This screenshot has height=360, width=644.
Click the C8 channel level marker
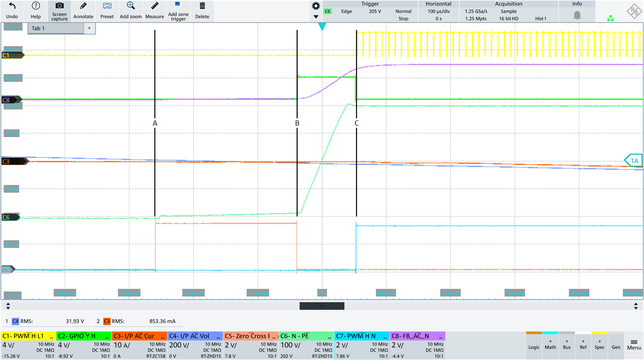(11, 100)
